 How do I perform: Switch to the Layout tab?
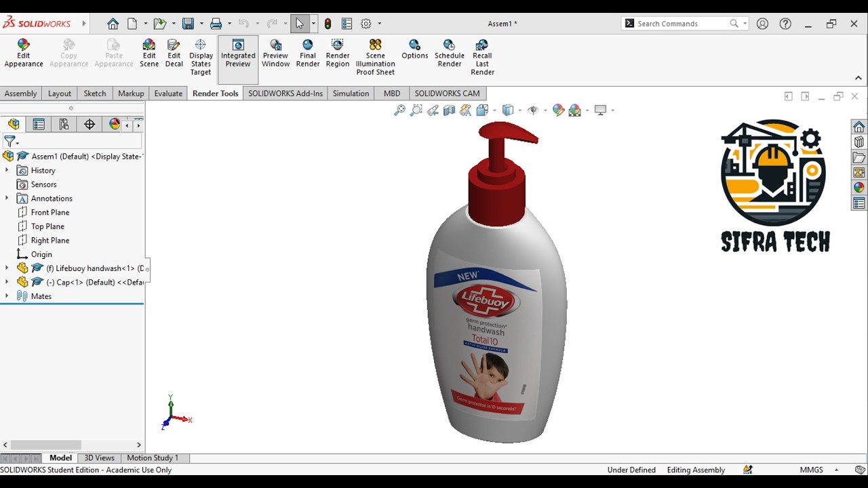60,94
